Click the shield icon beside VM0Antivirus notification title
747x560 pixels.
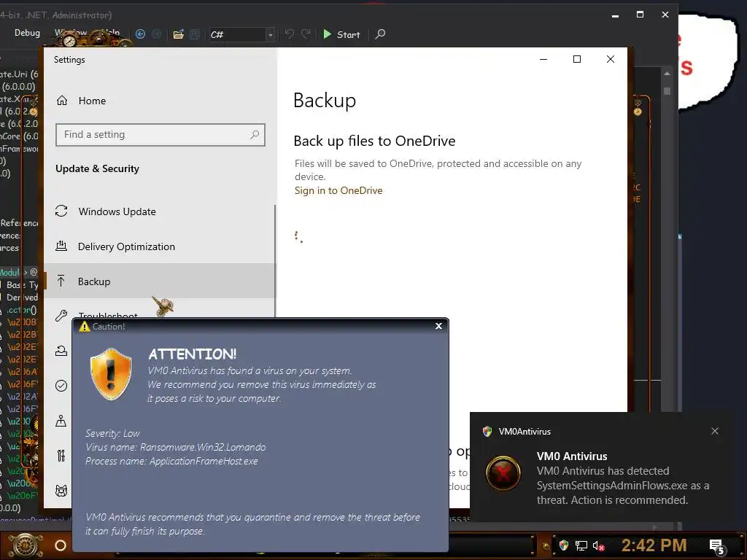point(487,432)
